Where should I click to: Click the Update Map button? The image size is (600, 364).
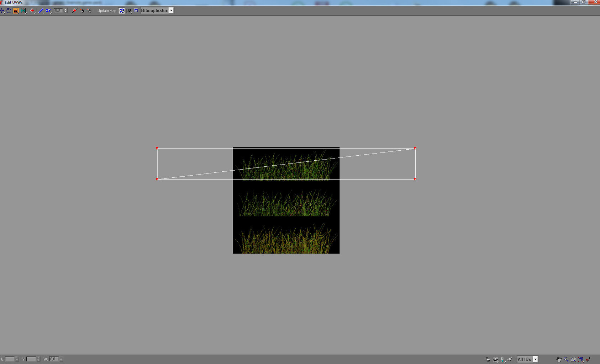[x=107, y=11]
